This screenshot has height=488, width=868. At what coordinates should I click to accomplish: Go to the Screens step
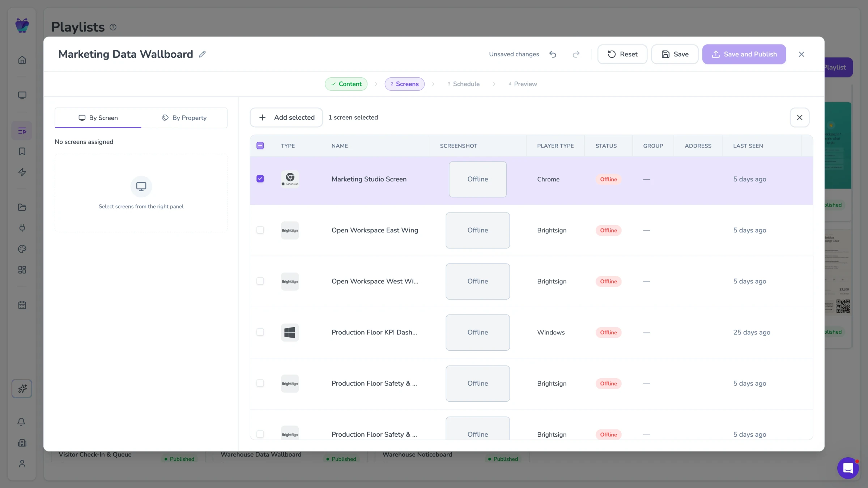(x=404, y=84)
